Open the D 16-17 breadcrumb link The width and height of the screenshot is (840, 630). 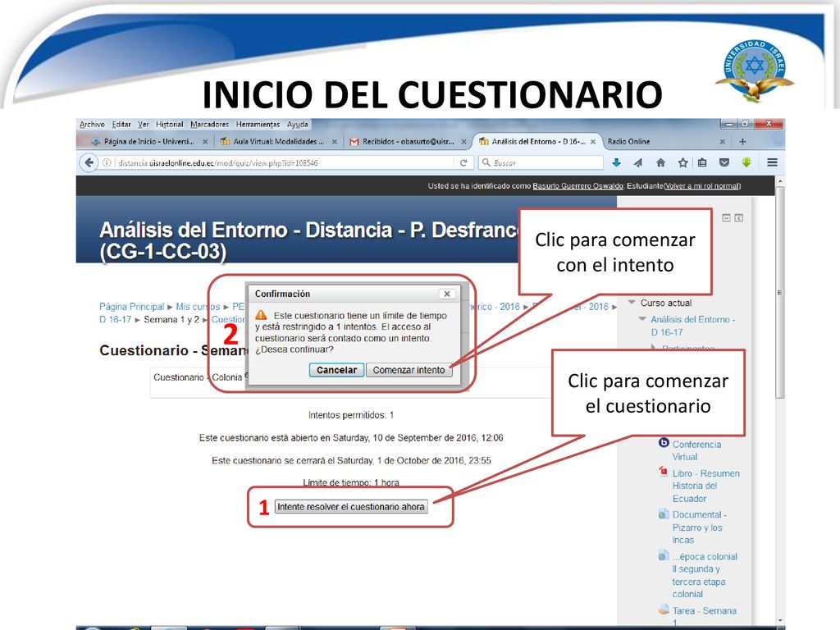(115, 319)
